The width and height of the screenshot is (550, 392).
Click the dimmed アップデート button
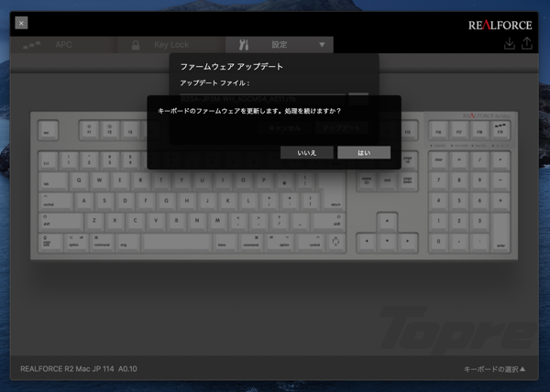[x=342, y=128]
